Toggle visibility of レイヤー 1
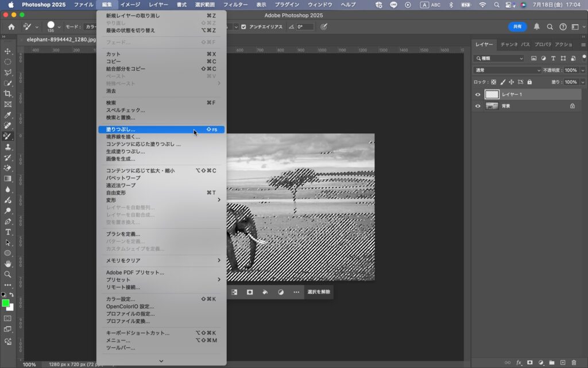This screenshot has width=588, height=368. 477,95
